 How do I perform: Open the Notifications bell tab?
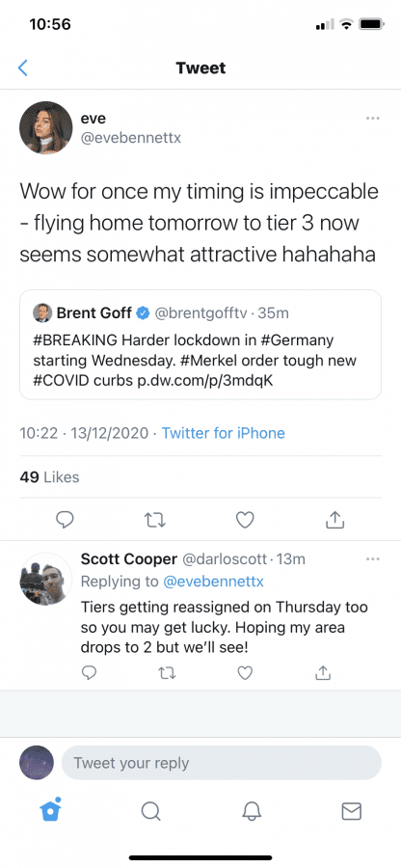(252, 811)
